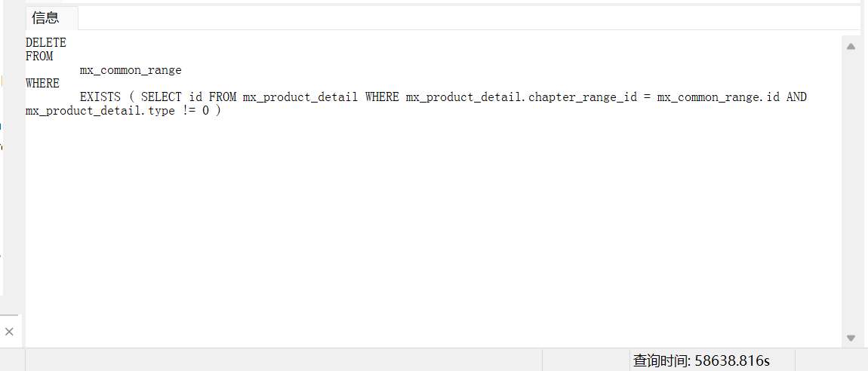This screenshot has width=868, height=371.
Task: Click the AND keyword at line end
Action: (x=796, y=97)
